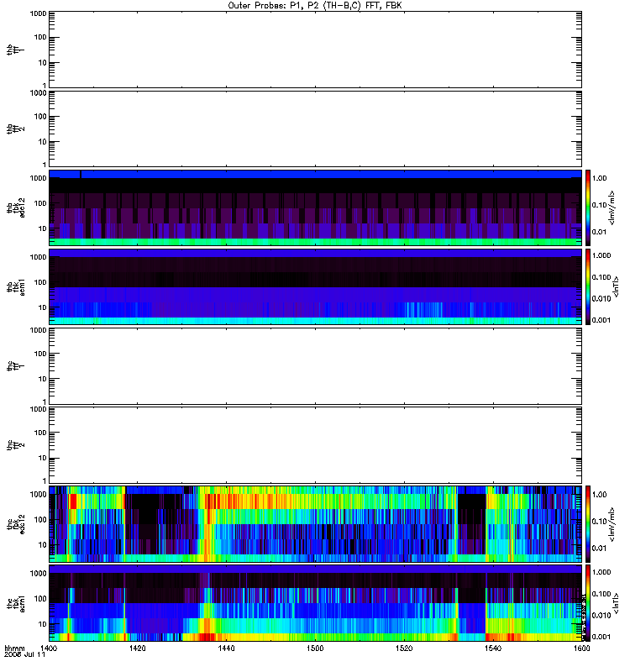630x672 pixels.
Task: Click the thb fbk edc12 color bar
Action: [x=588, y=207]
